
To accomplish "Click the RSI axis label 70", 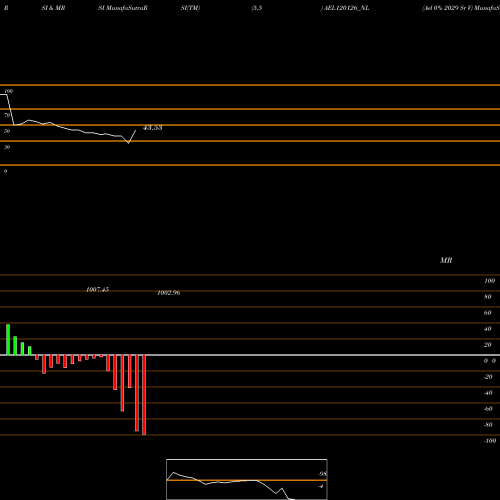I will point(7,115).
